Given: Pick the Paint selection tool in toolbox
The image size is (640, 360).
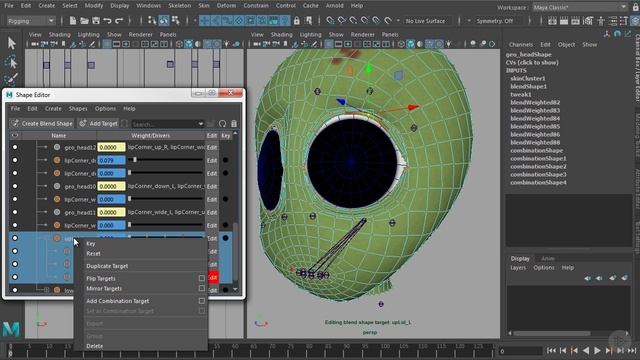Looking at the screenshot, I should pos(11,79).
